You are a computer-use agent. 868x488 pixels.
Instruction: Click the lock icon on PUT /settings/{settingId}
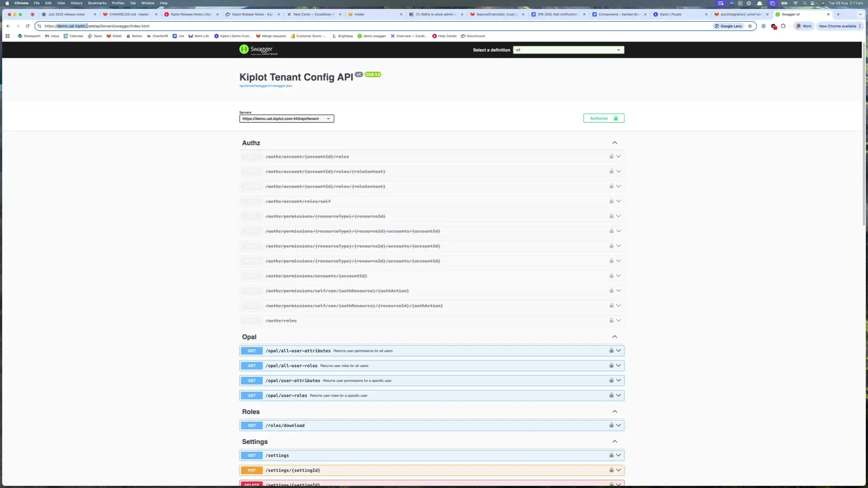611,470
